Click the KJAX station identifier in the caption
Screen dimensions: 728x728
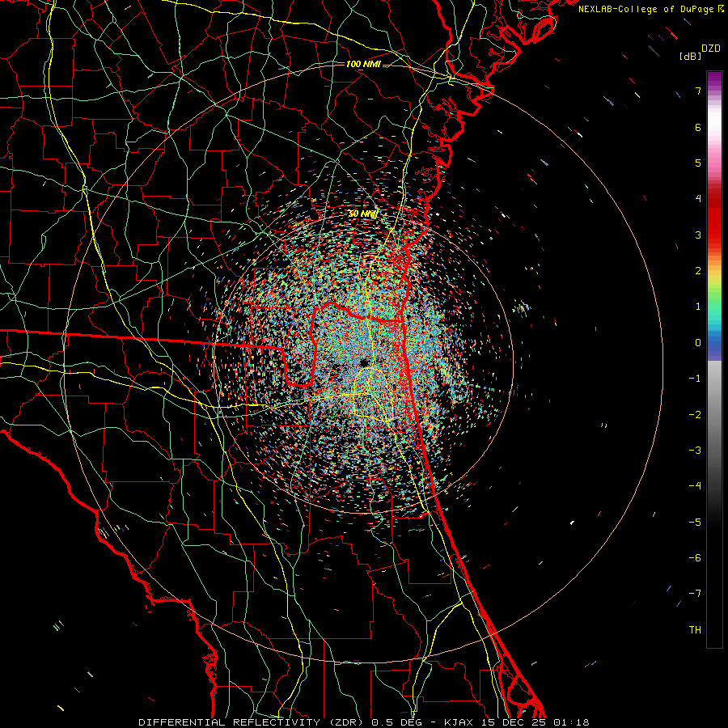point(457,722)
